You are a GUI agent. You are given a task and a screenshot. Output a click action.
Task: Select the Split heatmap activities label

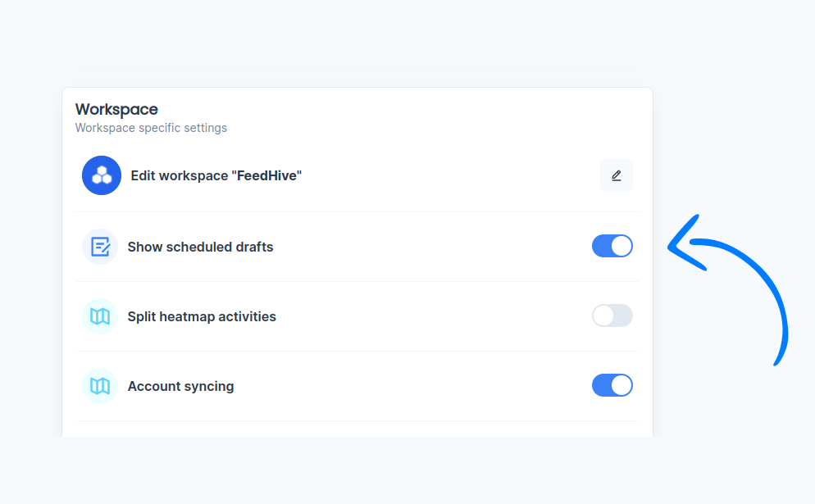[202, 316]
